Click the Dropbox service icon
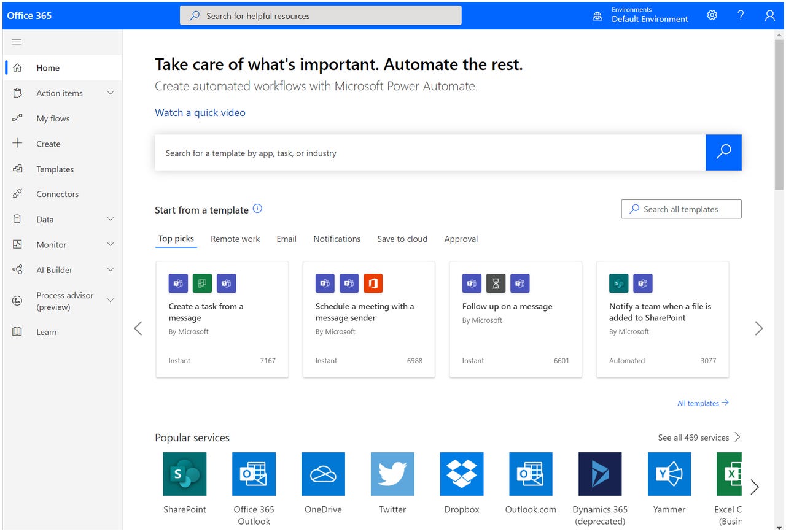 tap(461, 474)
